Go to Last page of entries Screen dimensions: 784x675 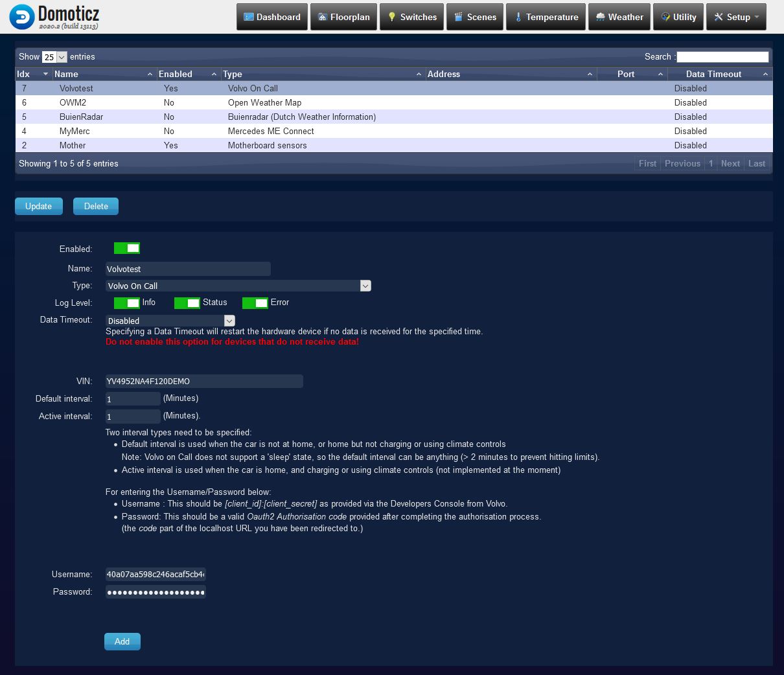tap(757, 163)
